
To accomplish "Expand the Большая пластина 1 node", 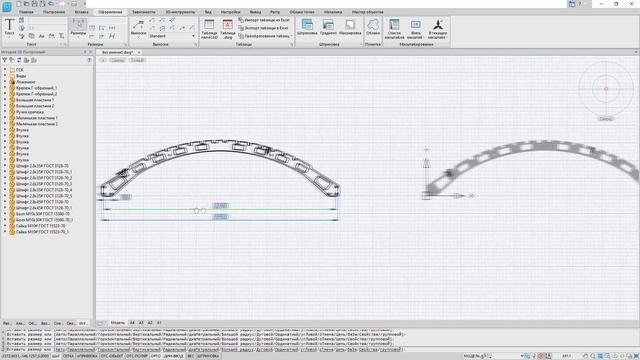I will [x=5, y=100].
